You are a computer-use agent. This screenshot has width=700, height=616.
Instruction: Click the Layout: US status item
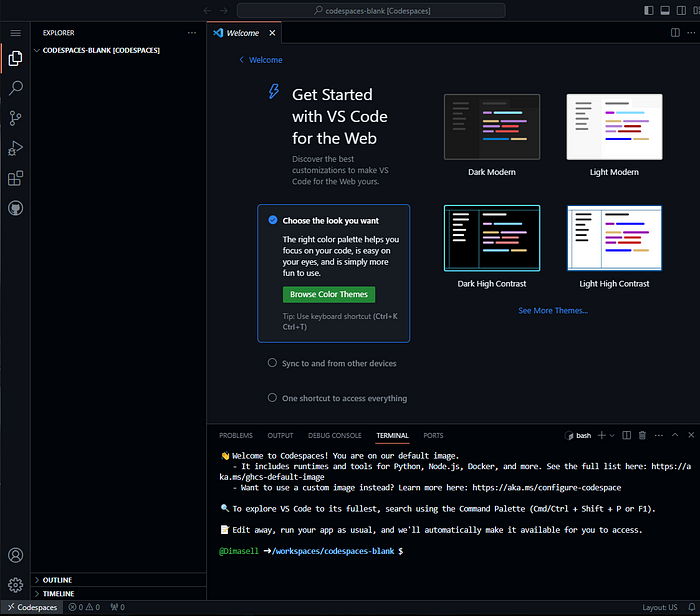[x=660, y=607]
